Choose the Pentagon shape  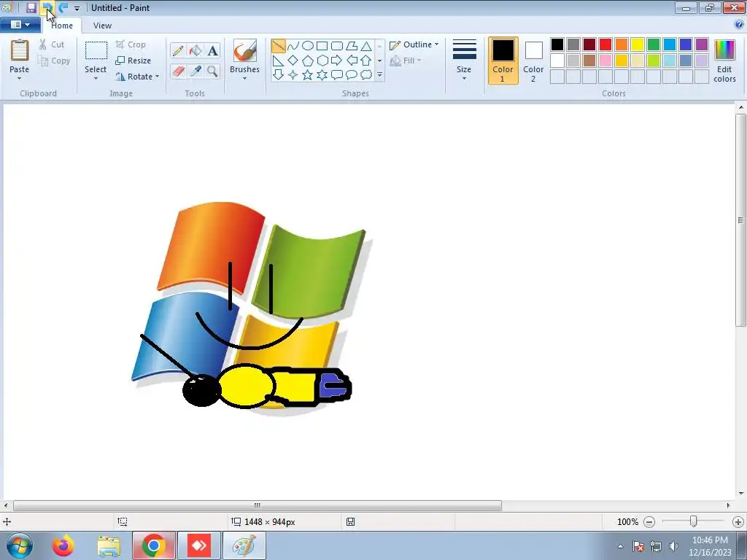pos(308,61)
